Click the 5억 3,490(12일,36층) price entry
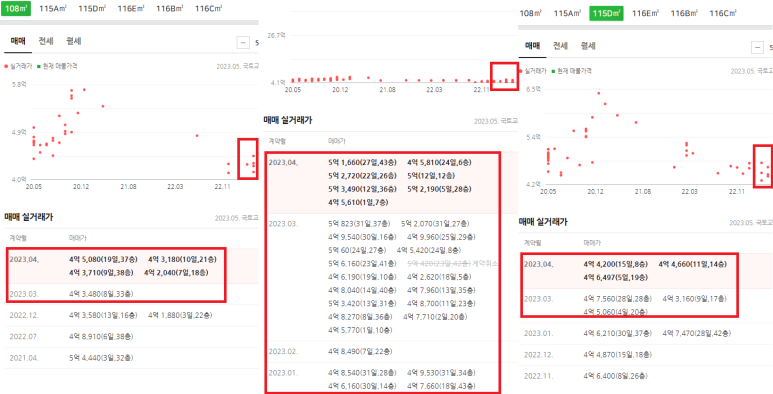This screenshot has height=394, width=773. coord(363,189)
